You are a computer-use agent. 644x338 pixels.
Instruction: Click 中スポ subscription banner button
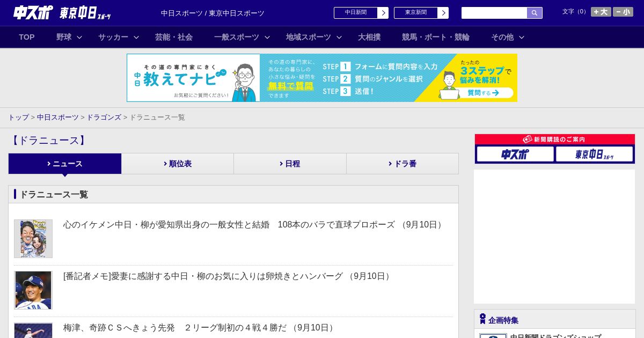pyautogui.click(x=515, y=155)
